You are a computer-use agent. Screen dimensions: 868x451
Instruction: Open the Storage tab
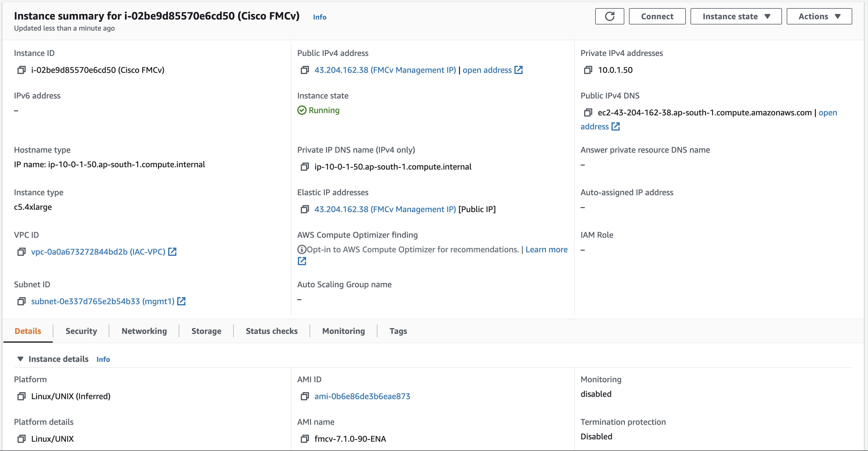coord(206,331)
